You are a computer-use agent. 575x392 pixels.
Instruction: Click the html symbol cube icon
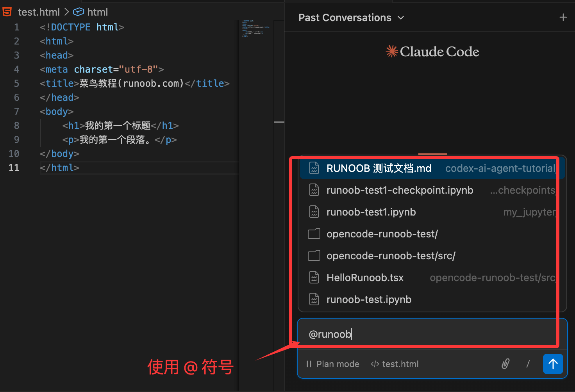[79, 12]
